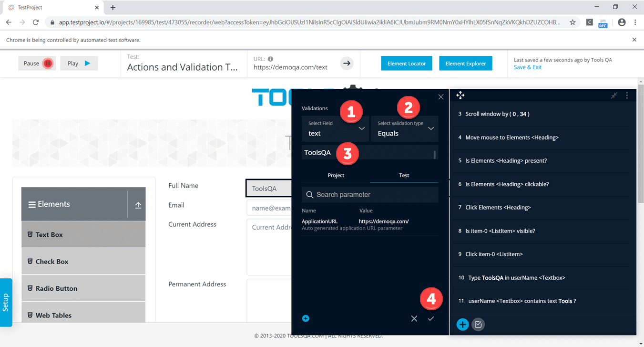Screen dimensions: 644x347
Task: Click the Search parameter field
Action: click(370, 194)
